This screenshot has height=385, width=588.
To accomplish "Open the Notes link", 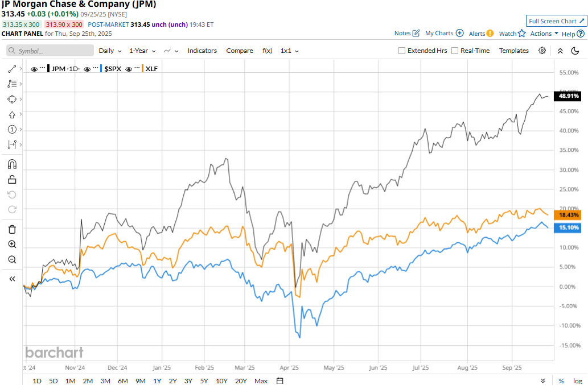I will [402, 33].
